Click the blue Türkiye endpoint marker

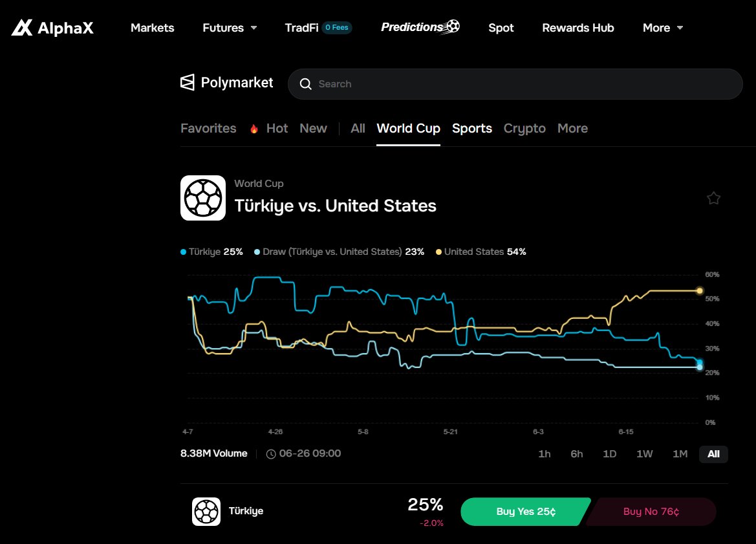700,362
